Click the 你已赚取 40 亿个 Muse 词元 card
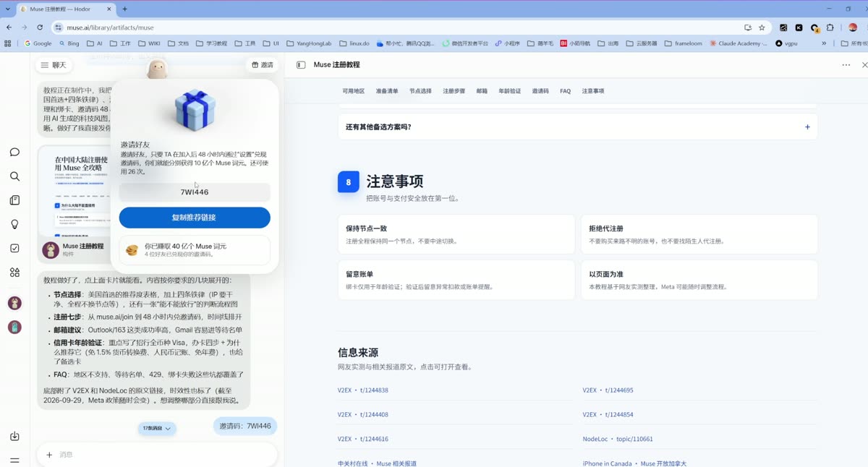This screenshot has height=467, width=868. pyautogui.click(x=195, y=250)
